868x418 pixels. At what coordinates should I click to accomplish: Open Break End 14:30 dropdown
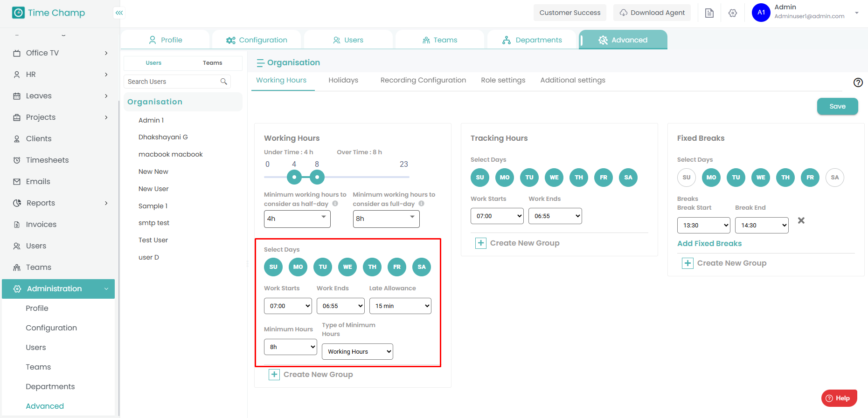[762, 226]
